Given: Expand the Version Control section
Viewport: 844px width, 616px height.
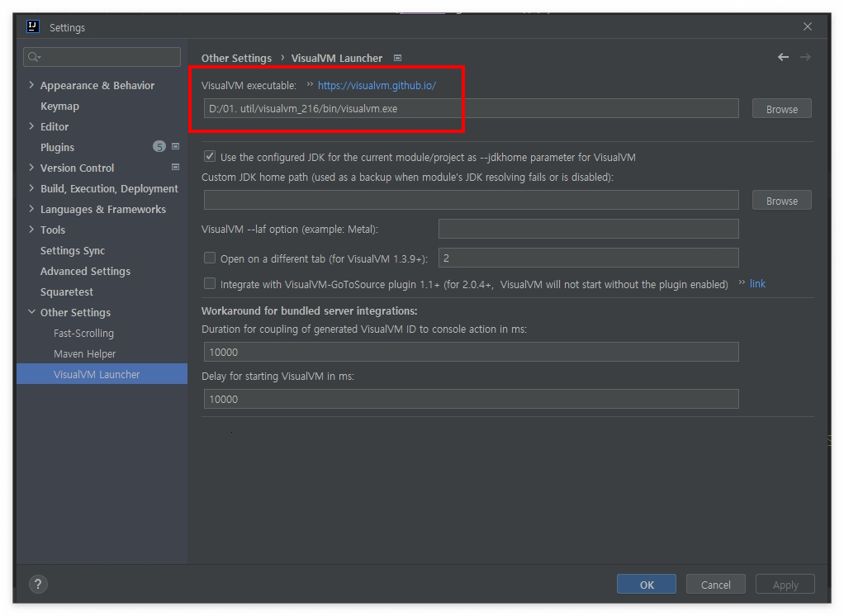Looking at the screenshot, I should point(31,168).
